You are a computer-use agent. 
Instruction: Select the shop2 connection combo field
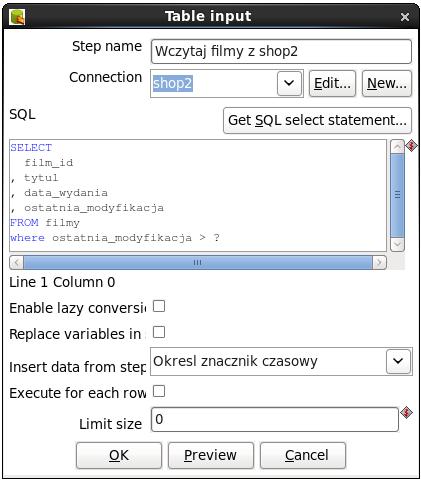click(x=227, y=83)
